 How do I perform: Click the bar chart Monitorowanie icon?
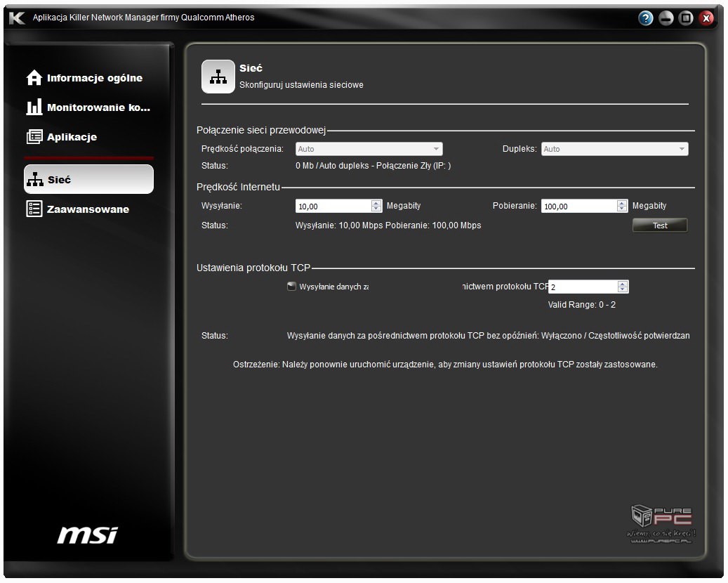point(34,107)
